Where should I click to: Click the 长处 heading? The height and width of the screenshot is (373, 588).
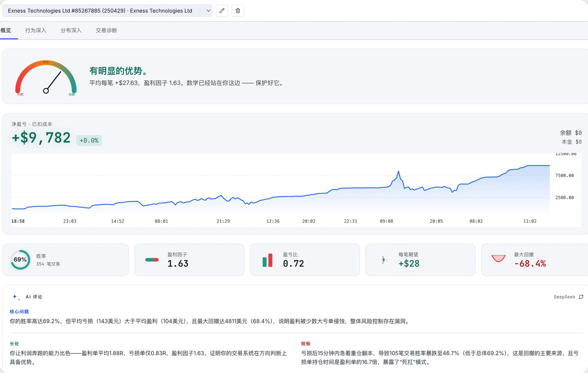(x=14, y=344)
